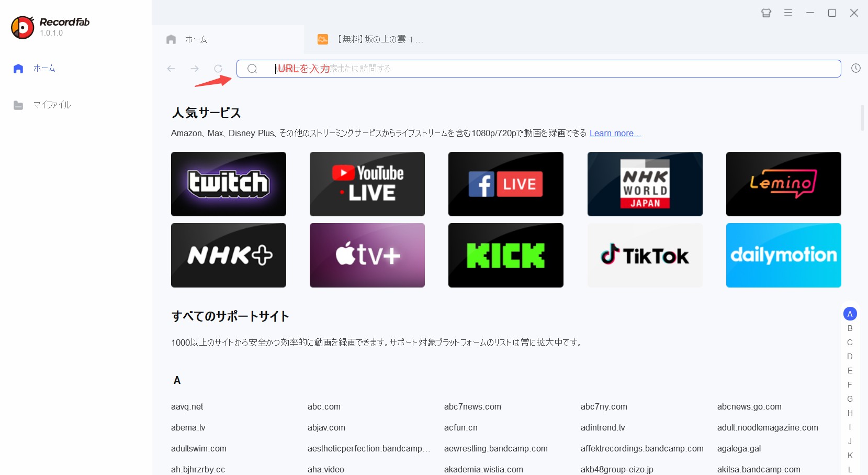The width and height of the screenshot is (868, 475).
Task: Open the NHK World Japan tile
Action: click(x=645, y=184)
